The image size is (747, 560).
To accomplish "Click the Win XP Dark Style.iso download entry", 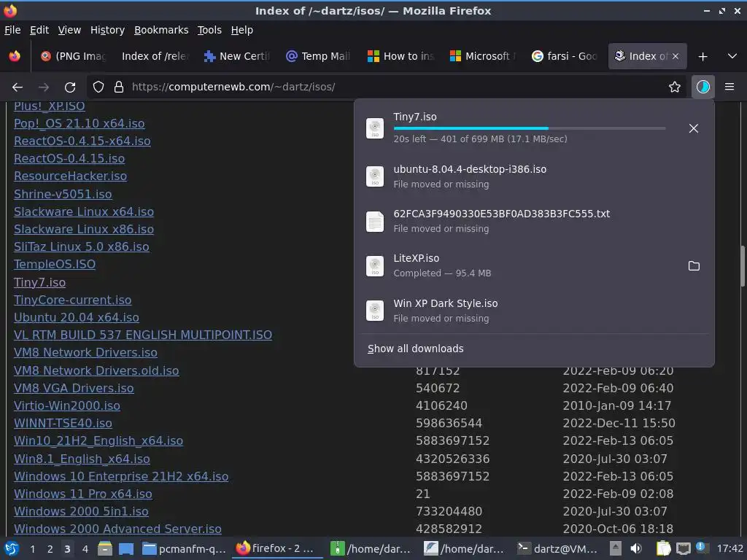I will tap(534, 311).
